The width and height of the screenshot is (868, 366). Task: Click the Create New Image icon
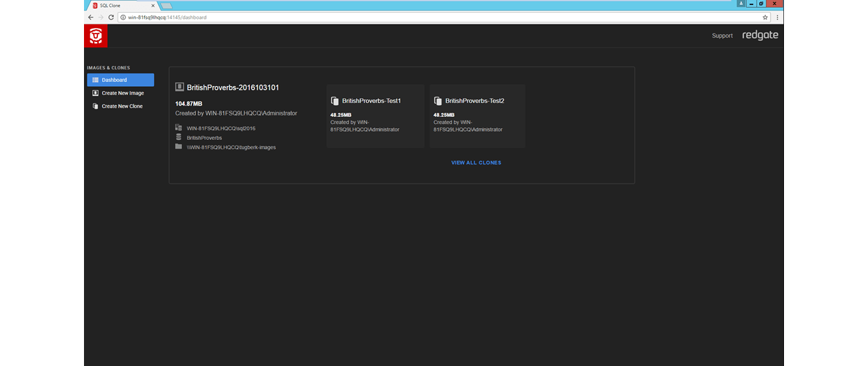pos(95,93)
